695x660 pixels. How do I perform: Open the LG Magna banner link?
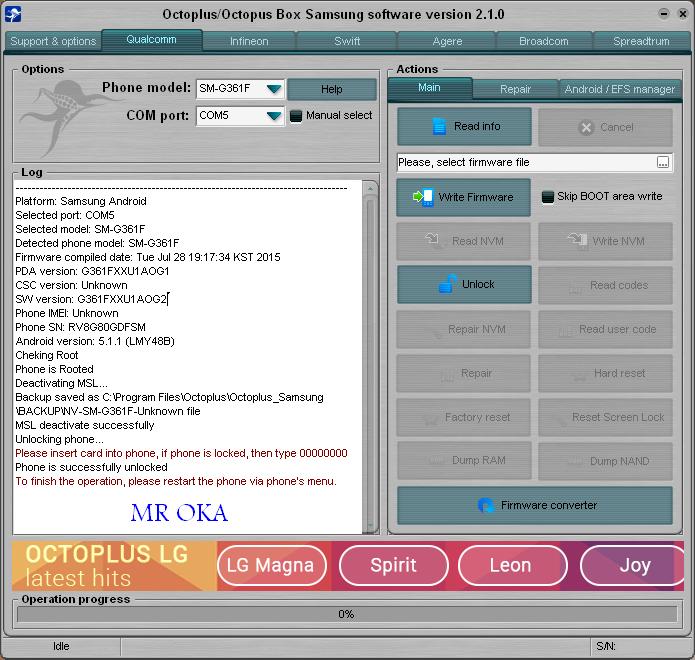tap(272, 566)
